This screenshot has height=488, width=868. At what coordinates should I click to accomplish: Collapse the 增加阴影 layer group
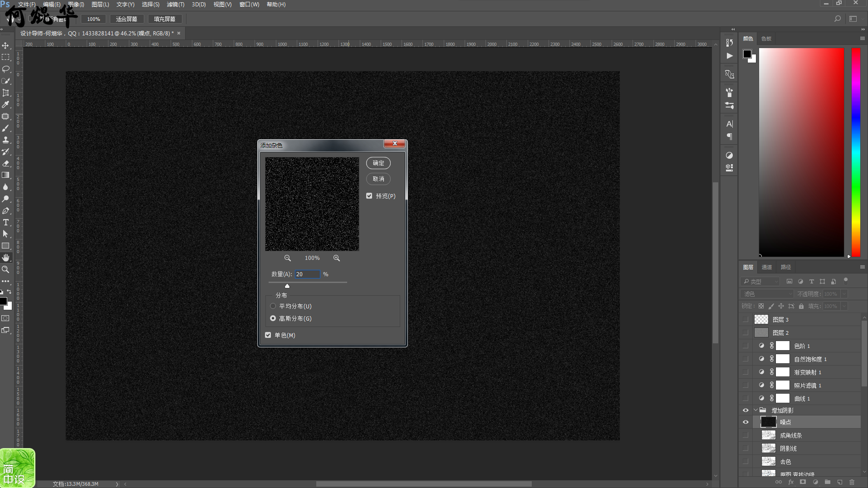[755, 410]
